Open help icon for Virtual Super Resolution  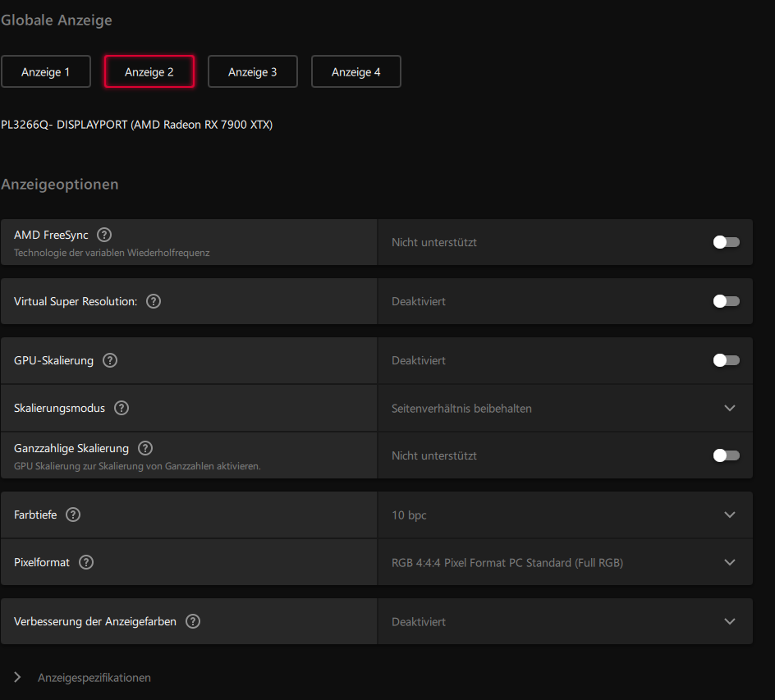click(x=154, y=301)
